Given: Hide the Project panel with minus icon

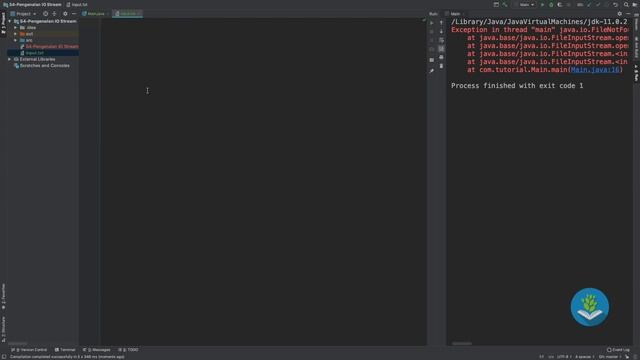Looking at the screenshot, I should tap(74, 13).
